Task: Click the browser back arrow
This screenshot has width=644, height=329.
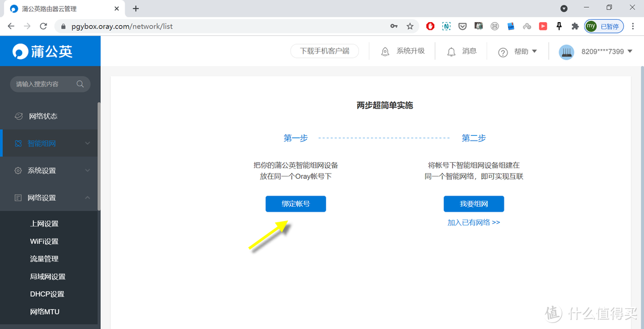Action: click(11, 26)
